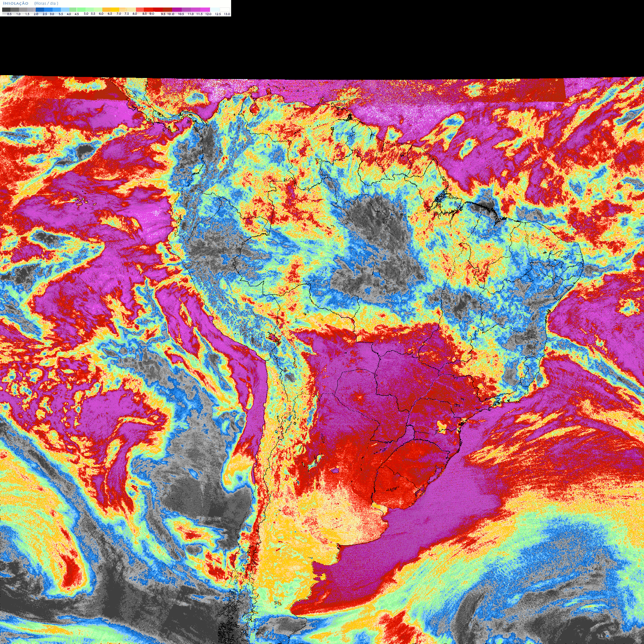Select the pale blue 12.5 legend swatch
644x644 pixels.
coord(215,10)
